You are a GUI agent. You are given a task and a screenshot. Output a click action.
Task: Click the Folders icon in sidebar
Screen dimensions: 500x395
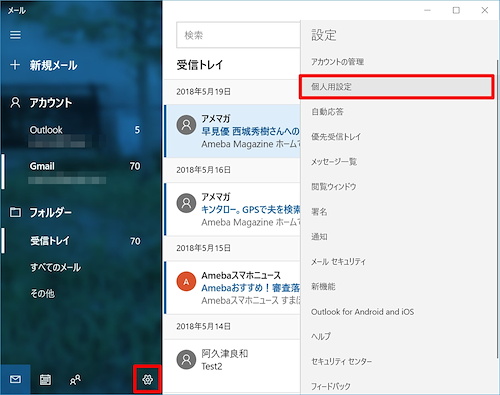tap(15, 212)
